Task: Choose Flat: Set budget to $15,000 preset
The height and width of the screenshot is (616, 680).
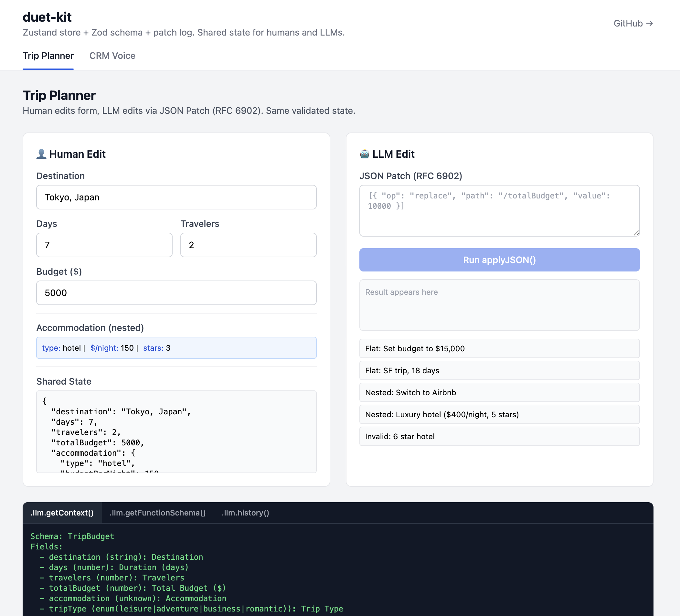Action: pyautogui.click(x=499, y=348)
